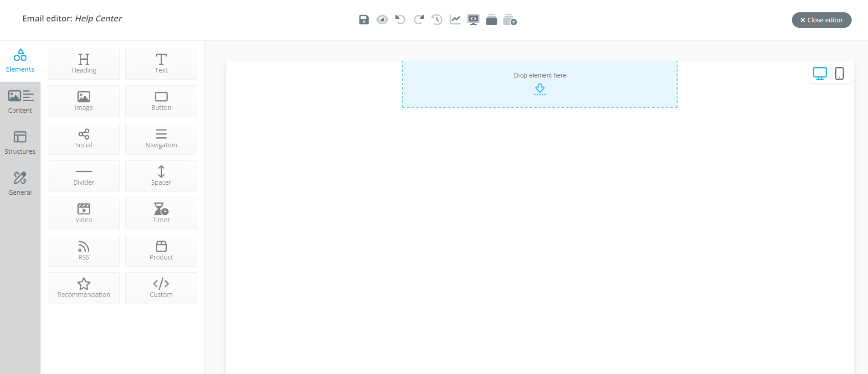Redo the last undone change
Viewport: 868px width, 374px height.
tap(419, 20)
